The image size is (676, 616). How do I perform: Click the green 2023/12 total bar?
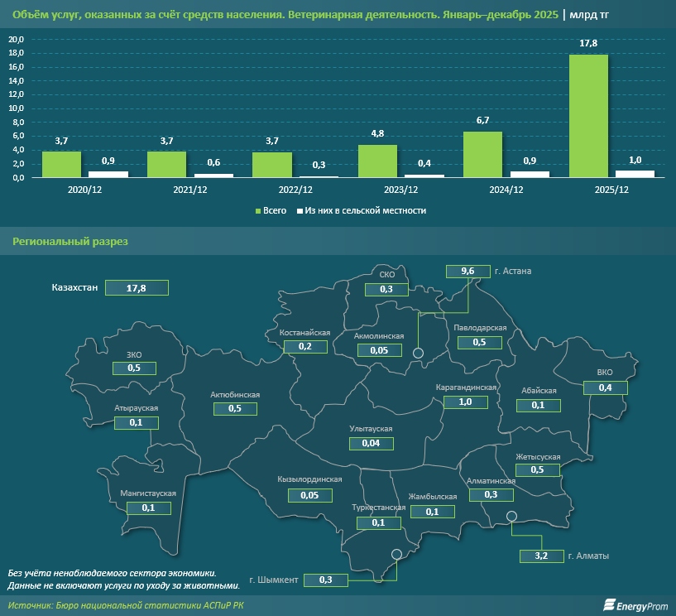[x=377, y=161]
